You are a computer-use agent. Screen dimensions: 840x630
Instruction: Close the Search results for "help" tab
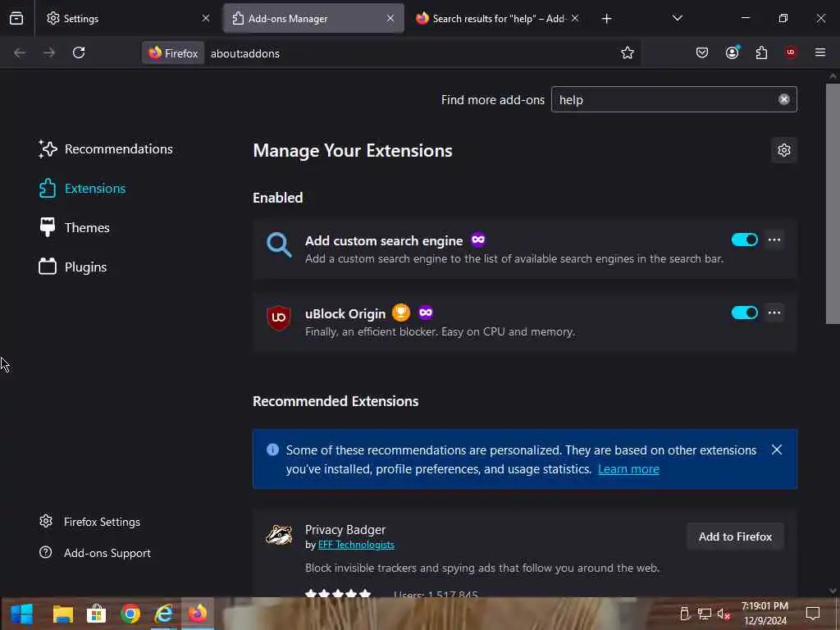(x=575, y=18)
